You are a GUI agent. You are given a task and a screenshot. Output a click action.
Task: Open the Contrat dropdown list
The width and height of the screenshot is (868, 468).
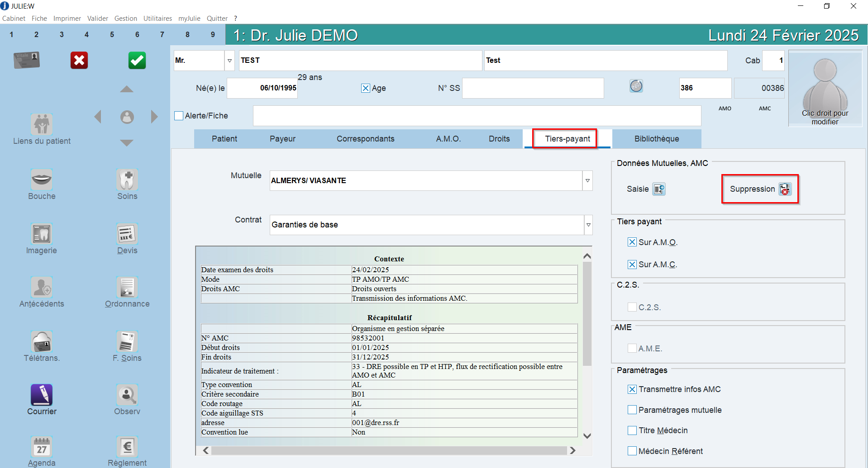tap(588, 225)
